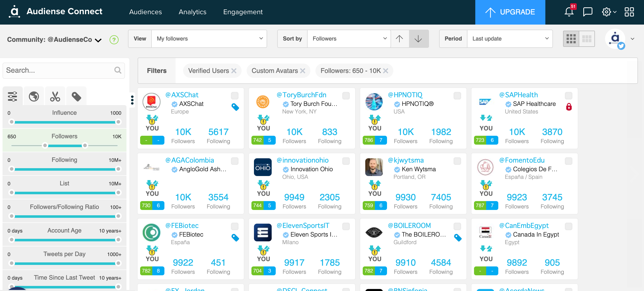Viewport: 644px width, 291px height.
Task: Open the @CanEmbEgypt profile link
Action: 524,226
